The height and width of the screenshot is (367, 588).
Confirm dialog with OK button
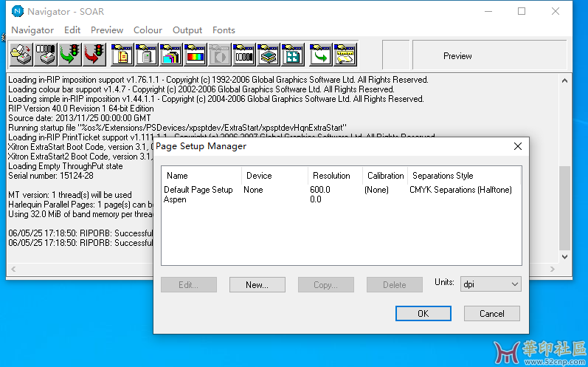pyautogui.click(x=423, y=313)
